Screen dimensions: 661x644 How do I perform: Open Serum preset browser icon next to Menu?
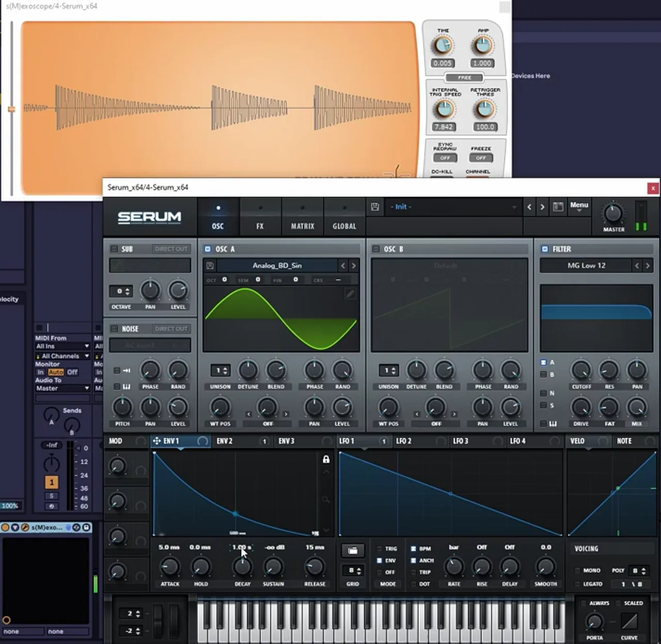point(558,207)
